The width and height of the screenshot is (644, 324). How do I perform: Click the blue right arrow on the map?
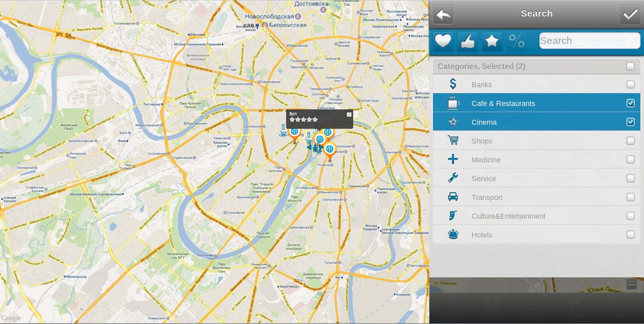point(321,147)
